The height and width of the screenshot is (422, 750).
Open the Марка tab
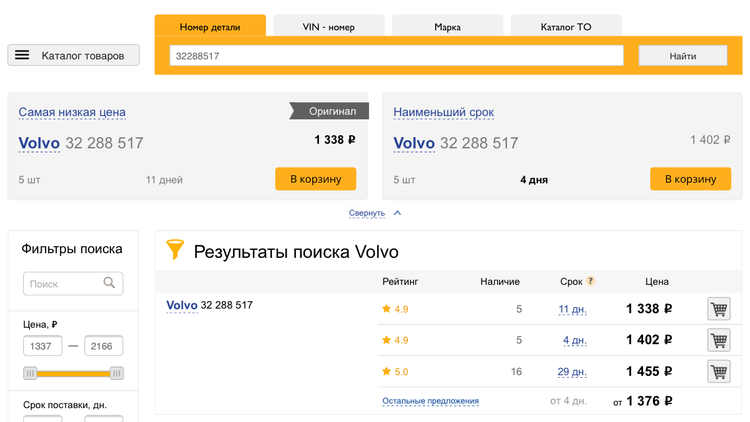pos(447,27)
